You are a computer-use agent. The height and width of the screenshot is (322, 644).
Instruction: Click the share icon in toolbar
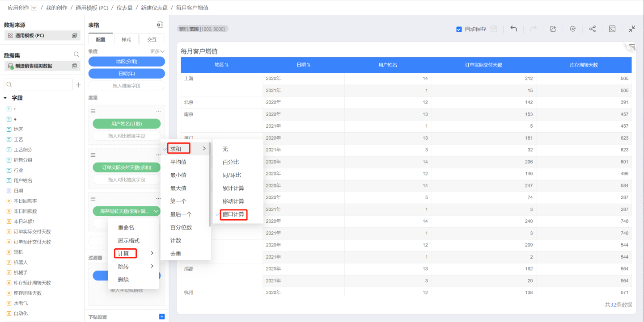pyautogui.click(x=592, y=29)
